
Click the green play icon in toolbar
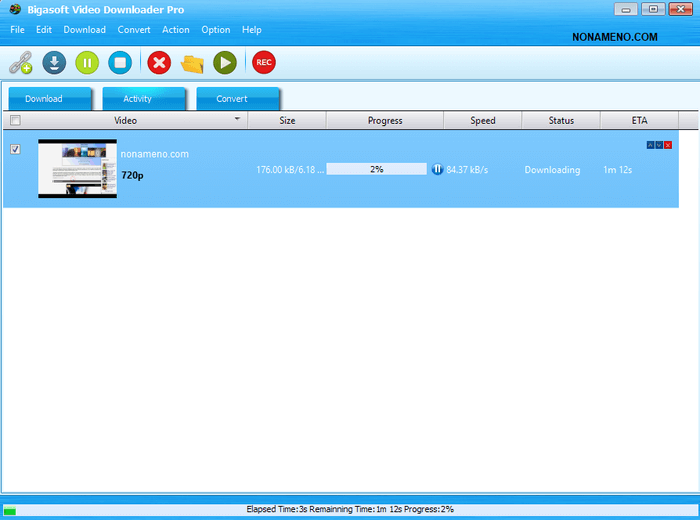225,63
